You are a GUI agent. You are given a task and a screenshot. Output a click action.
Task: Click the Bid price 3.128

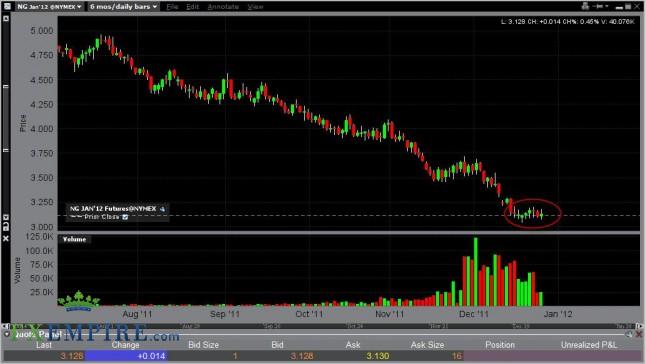click(302, 356)
